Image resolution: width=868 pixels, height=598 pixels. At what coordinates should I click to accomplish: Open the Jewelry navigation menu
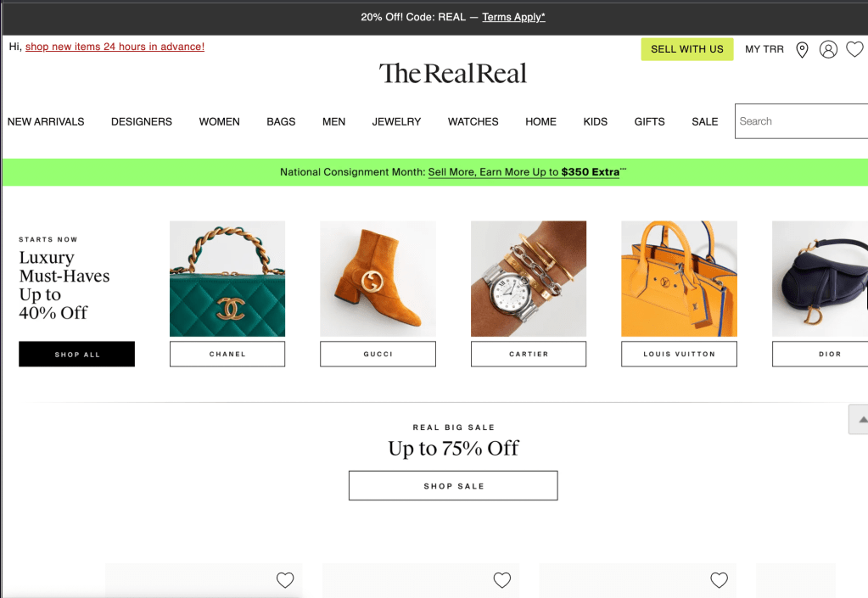[x=396, y=121]
